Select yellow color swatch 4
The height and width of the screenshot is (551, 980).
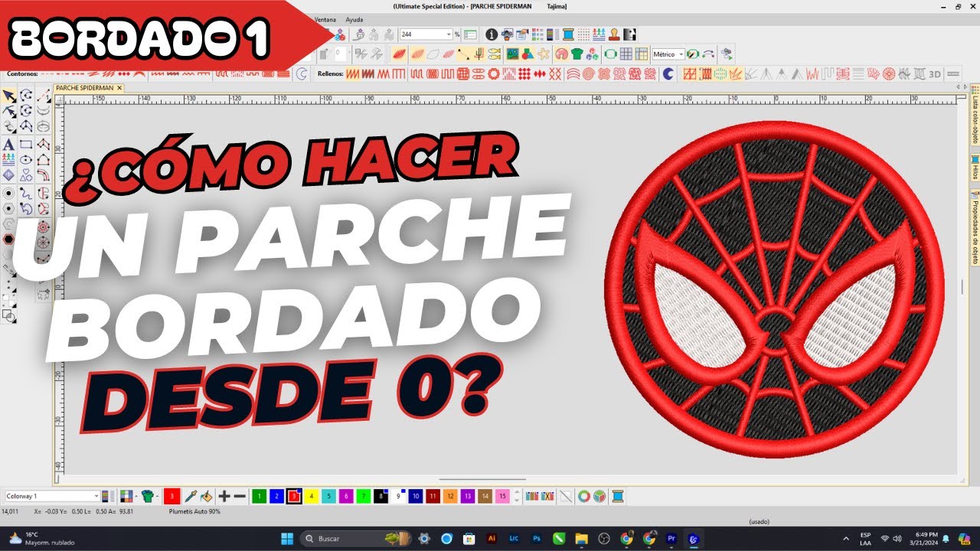(311, 497)
